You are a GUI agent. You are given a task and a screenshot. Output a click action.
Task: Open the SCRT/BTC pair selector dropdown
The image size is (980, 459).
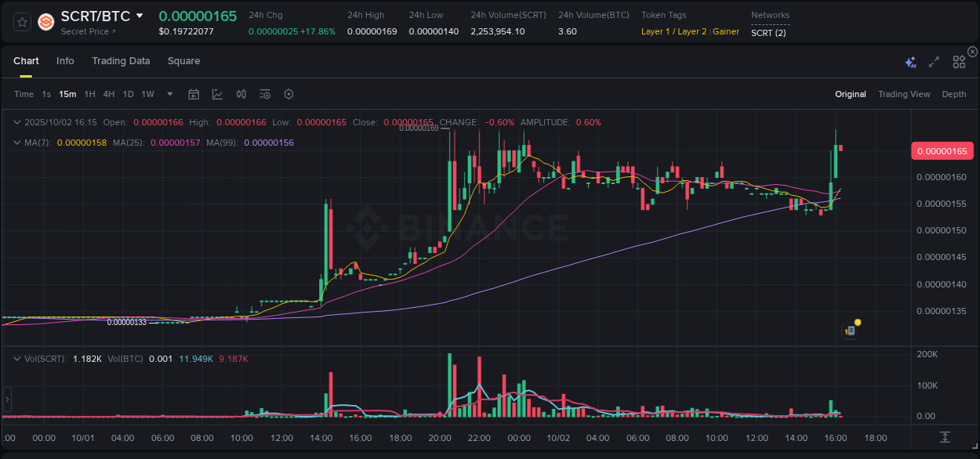click(140, 16)
